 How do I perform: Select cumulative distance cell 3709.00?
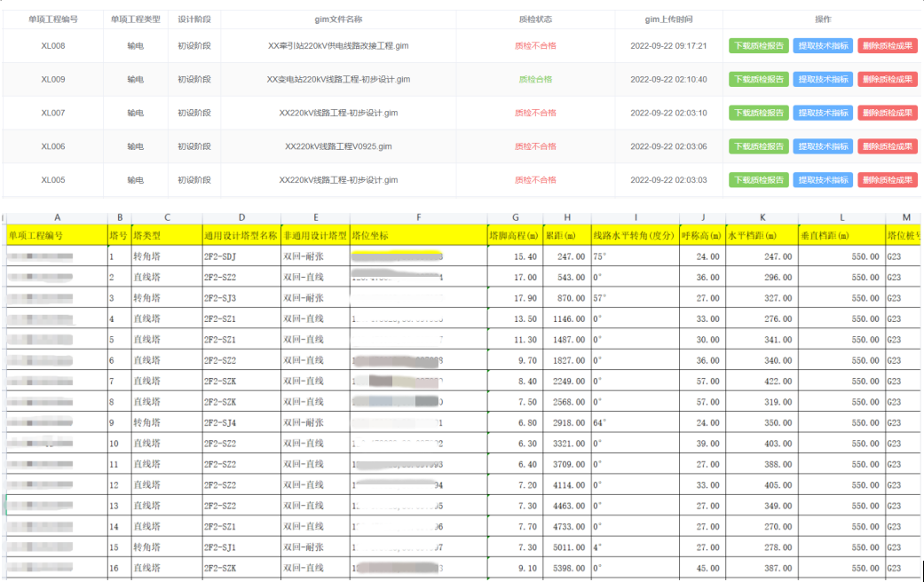[567, 464]
